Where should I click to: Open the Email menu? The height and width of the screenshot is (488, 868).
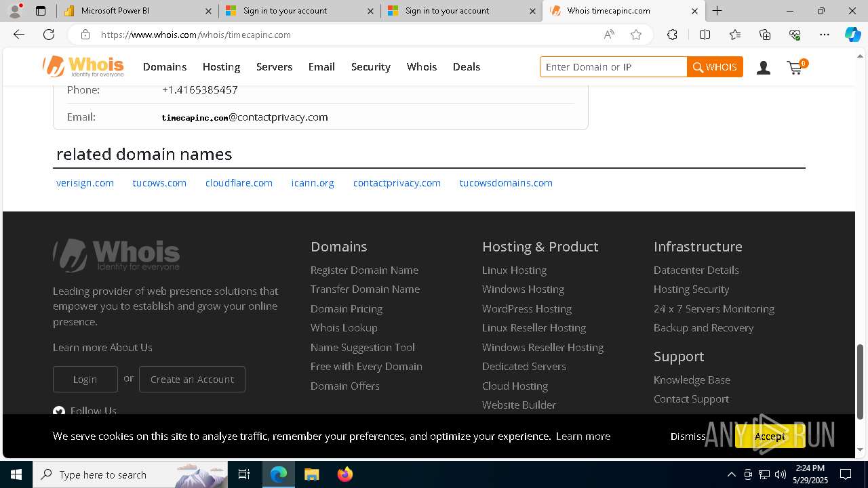321,66
